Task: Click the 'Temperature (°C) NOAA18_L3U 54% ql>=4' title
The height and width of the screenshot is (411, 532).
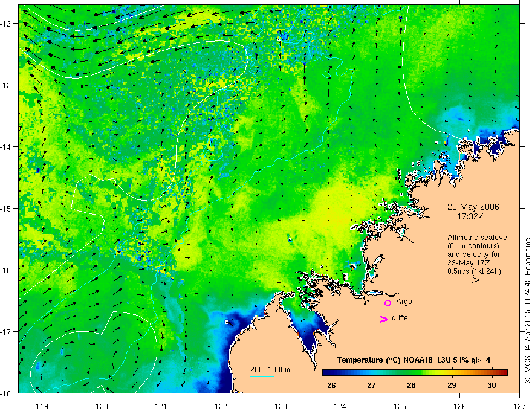Action: (414, 360)
